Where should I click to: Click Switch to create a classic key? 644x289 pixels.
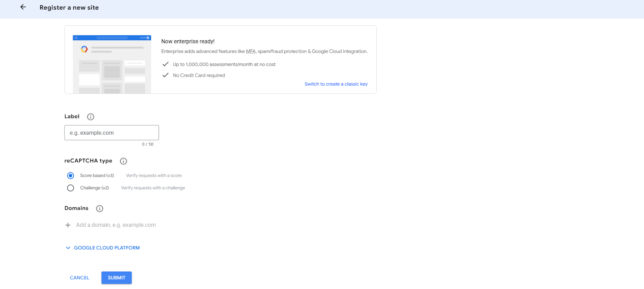[336, 84]
